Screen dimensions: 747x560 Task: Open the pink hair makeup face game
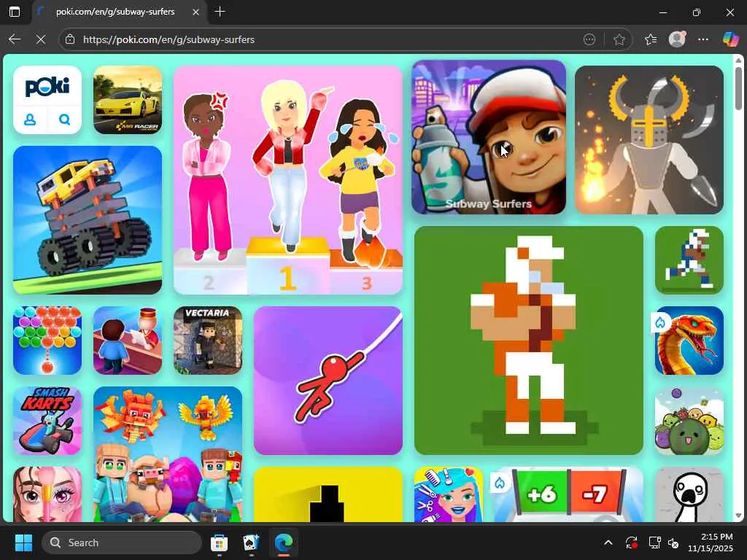pos(47,494)
